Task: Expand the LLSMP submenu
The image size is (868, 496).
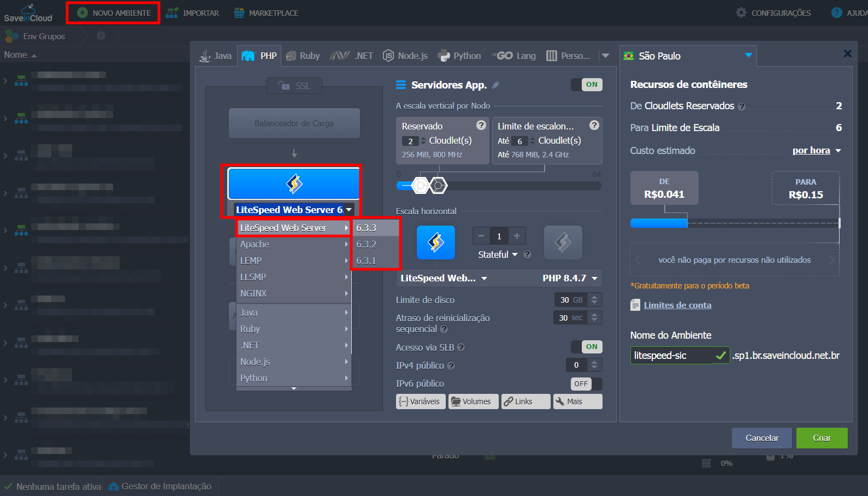Action: click(x=294, y=277)
